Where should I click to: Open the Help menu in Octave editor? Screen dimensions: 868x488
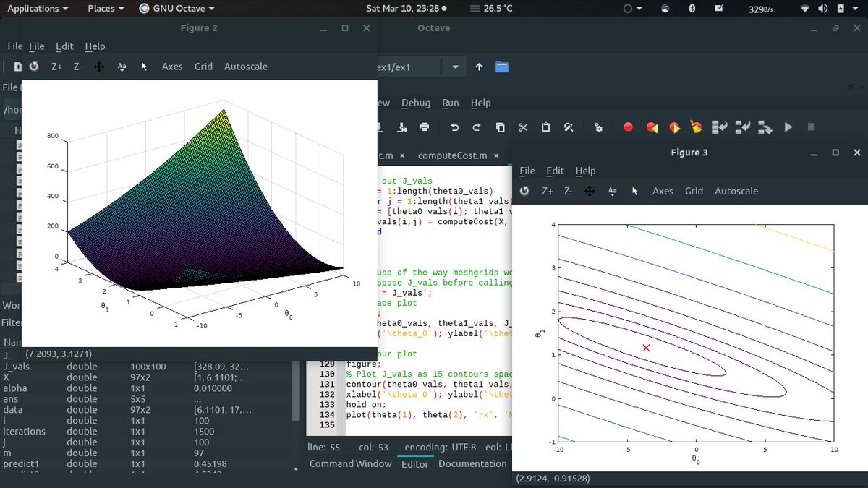(480, 103)
